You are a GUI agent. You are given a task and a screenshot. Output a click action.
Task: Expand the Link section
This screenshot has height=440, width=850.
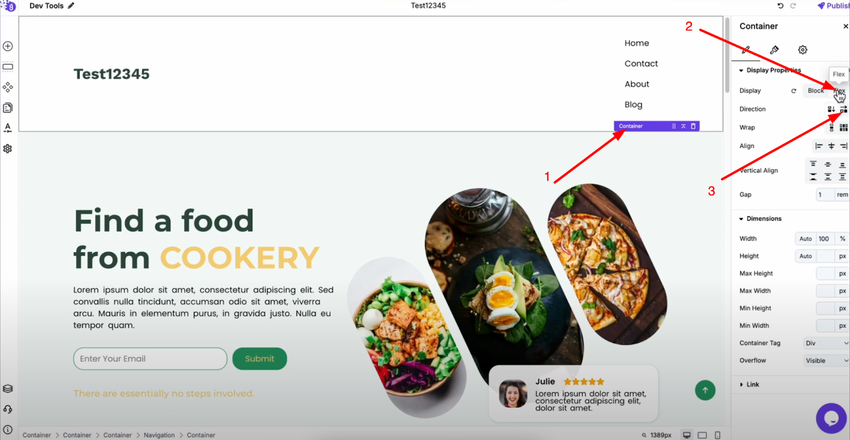point(749,384)
